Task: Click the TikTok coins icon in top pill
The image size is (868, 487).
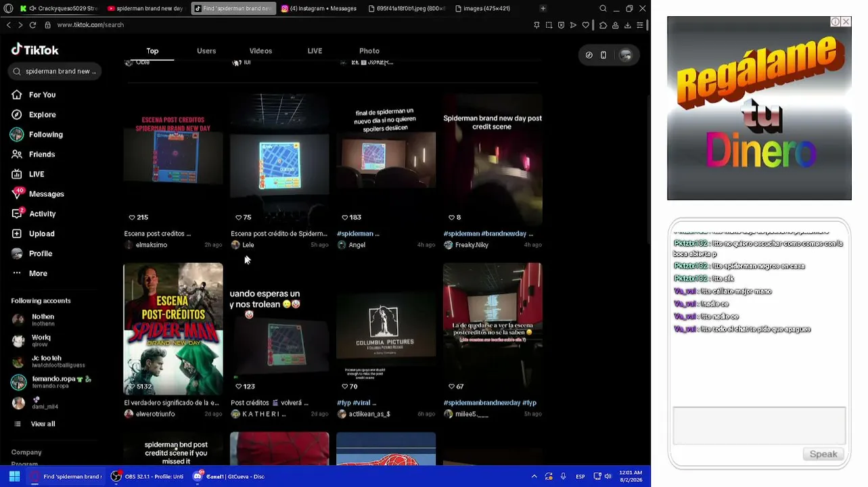Action: coord(589,55)
